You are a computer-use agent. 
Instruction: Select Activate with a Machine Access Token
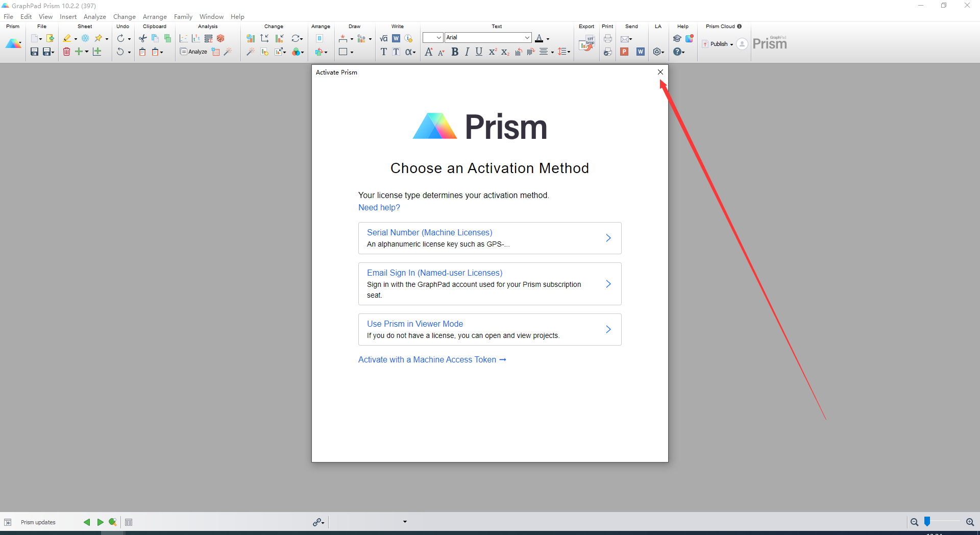click(x=432, y=359)
